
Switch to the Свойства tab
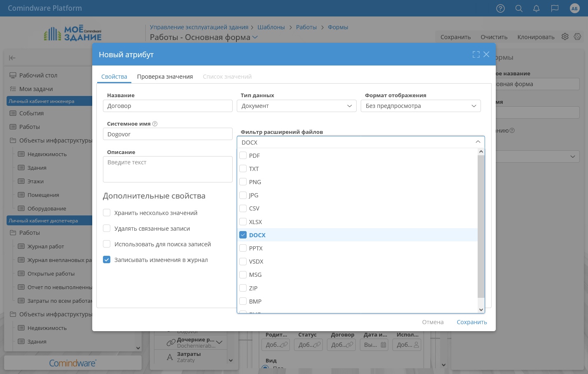(x=114, y=77)
